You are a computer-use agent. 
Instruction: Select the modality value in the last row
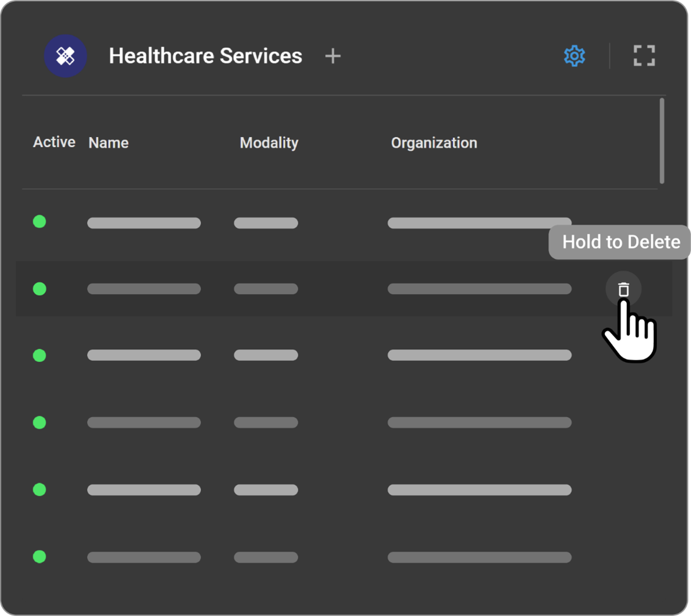(266, 557)
